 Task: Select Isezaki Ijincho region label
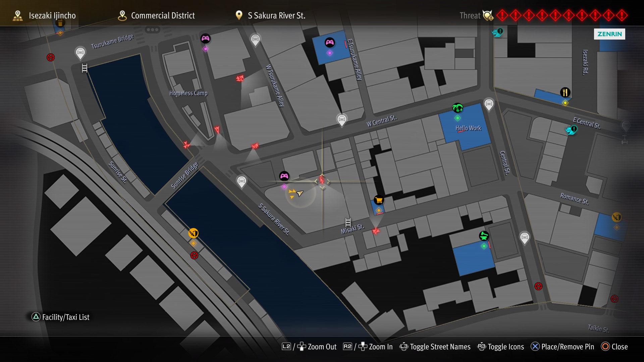[52, 15]
